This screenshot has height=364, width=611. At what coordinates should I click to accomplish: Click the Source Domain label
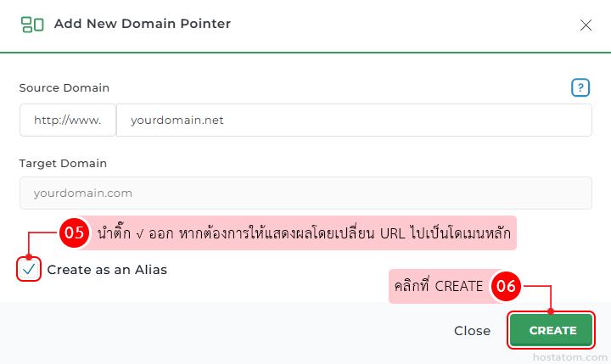(64, 87)
